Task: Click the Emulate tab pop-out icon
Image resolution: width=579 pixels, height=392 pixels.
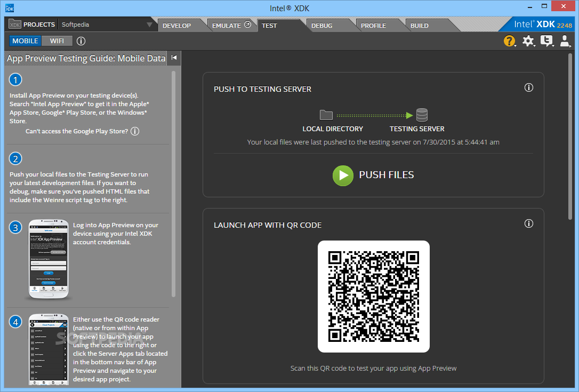Action: point(248,25)
